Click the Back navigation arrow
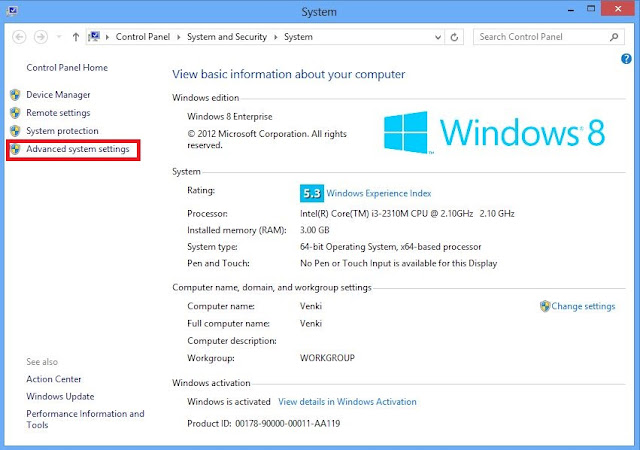The width and height of the screenshot is (640, 450). click(x=19, y=37)
